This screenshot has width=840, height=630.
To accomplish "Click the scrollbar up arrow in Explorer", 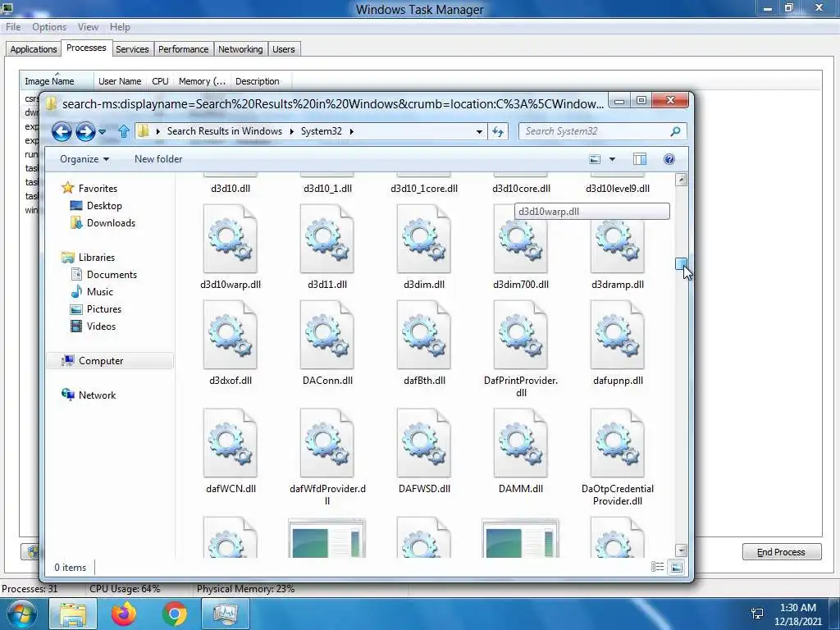I will [681, 180].
